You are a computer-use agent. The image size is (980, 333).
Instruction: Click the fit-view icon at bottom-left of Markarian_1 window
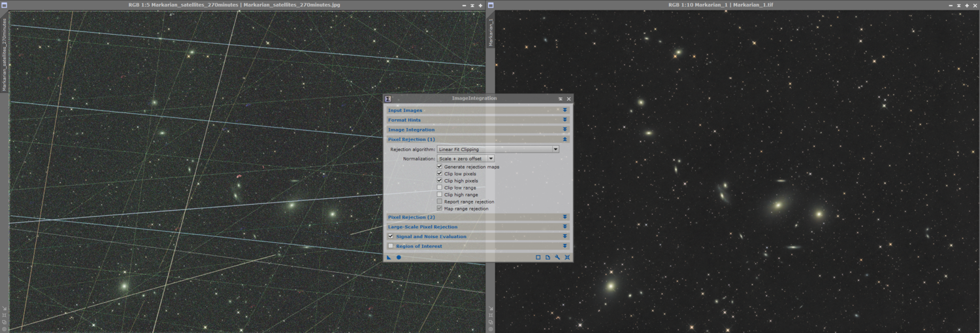pos(491,315)
